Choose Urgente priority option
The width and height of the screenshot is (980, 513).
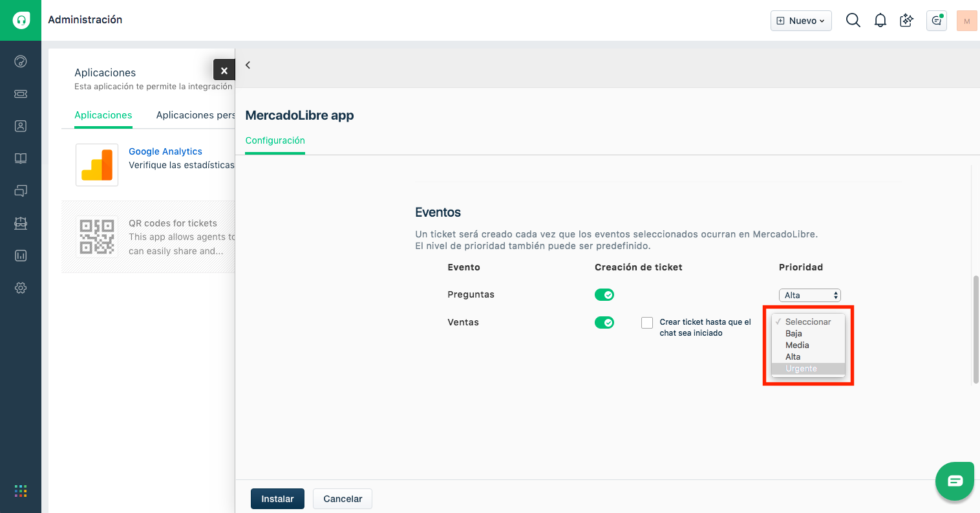[809, 369]
